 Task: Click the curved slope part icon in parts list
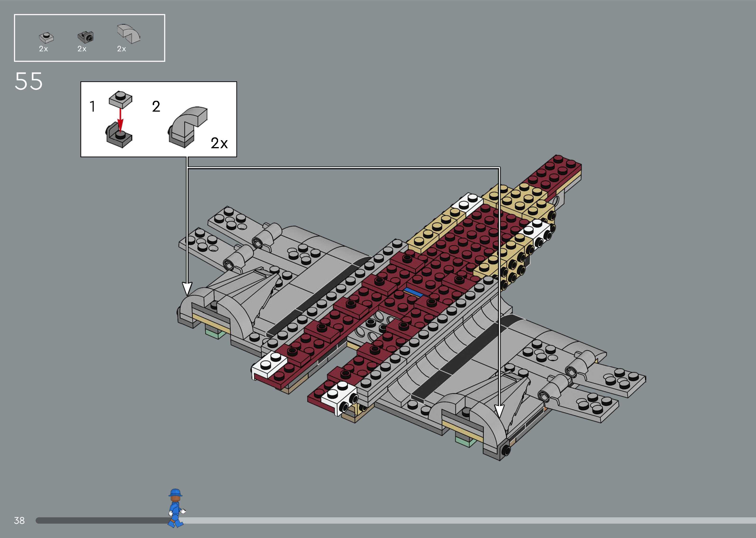[128, 33]
